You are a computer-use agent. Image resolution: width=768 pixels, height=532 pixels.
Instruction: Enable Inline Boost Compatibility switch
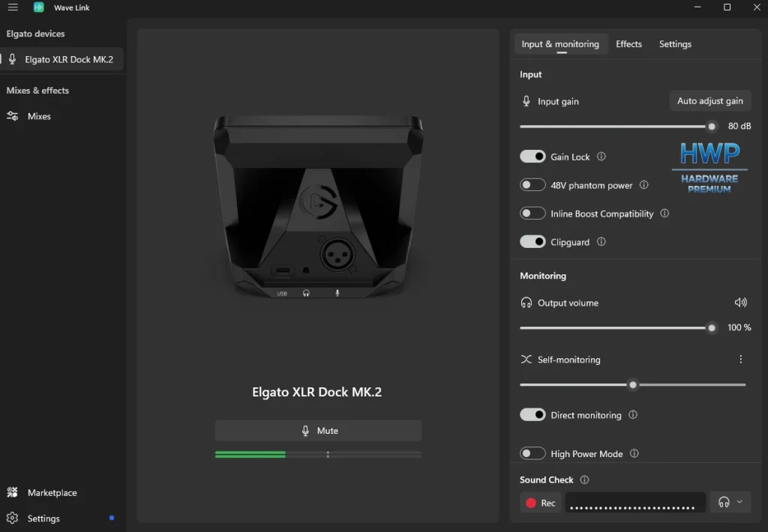tap(532, 214)
